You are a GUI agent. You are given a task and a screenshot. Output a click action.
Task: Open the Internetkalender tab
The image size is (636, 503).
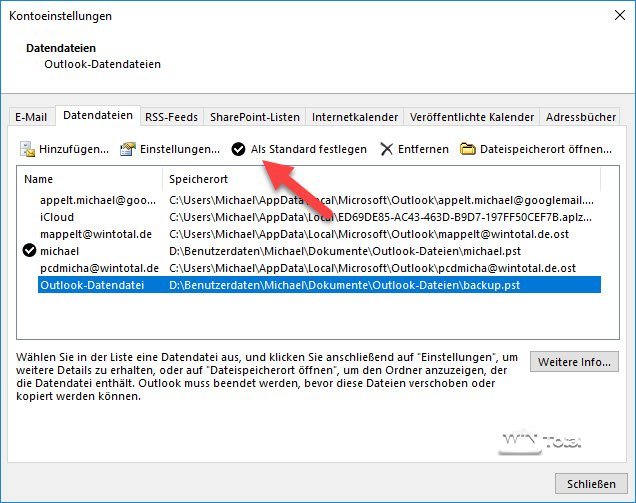click(x=355, y=117)
